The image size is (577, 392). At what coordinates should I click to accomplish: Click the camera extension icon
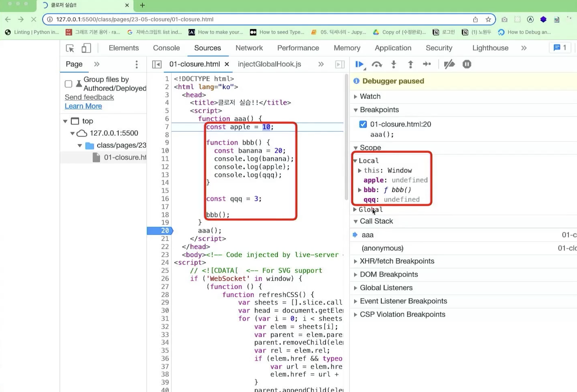(x=504, y=19)
